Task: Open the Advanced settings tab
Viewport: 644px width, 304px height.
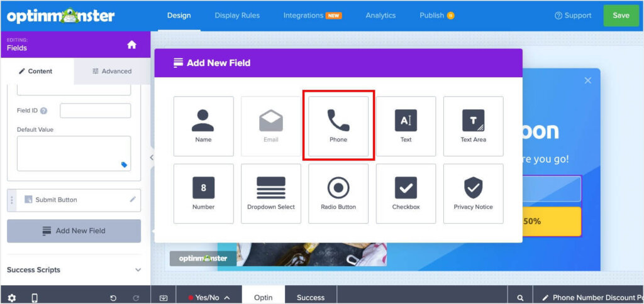Action: (x=112, y=72)
